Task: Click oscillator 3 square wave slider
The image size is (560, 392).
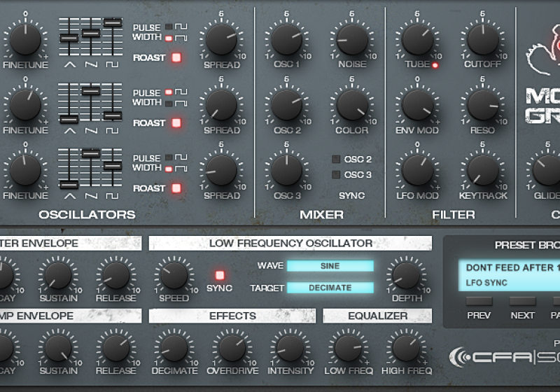Action: click(113, 166)
